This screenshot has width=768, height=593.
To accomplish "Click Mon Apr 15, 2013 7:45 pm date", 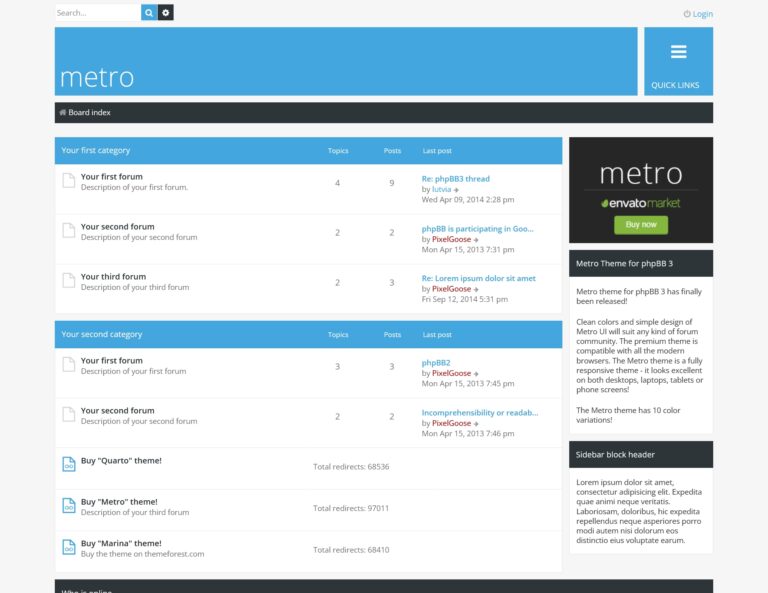I will pyautogui.click(x=468, y=383).
